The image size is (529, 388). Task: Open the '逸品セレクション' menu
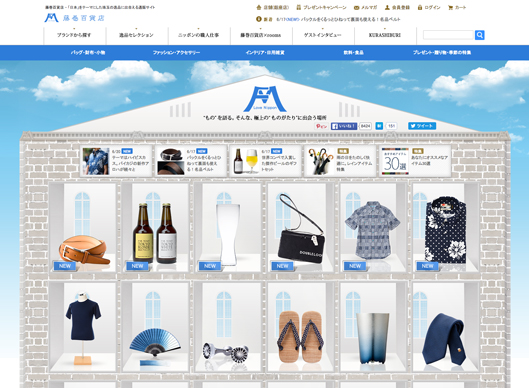pos(136,35)
